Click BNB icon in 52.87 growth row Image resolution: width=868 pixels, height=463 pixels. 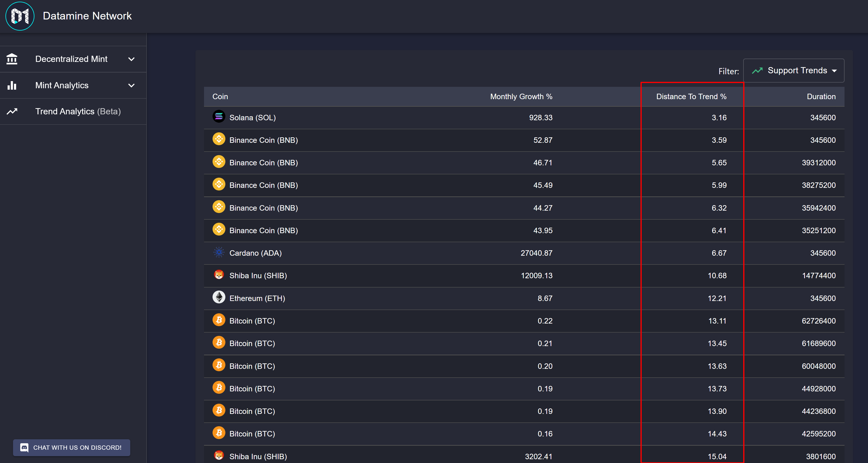[x=219, y=139]
